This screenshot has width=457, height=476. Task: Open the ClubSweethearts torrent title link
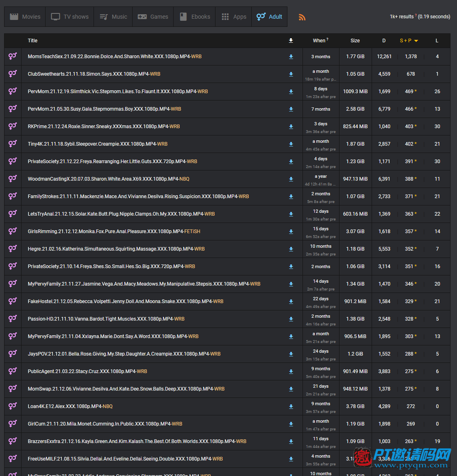tap(94, 74)
